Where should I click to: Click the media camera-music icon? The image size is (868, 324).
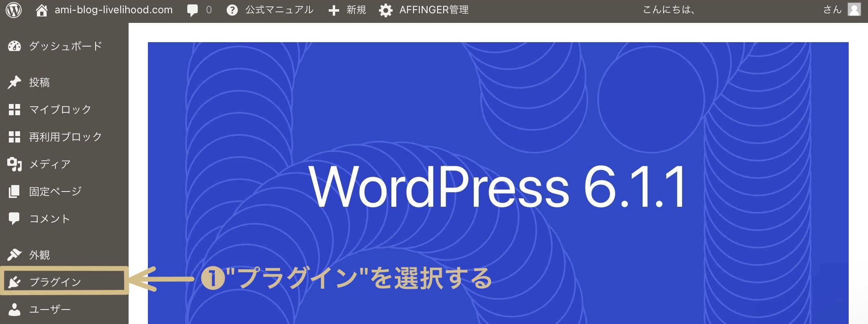click(14, 164)
